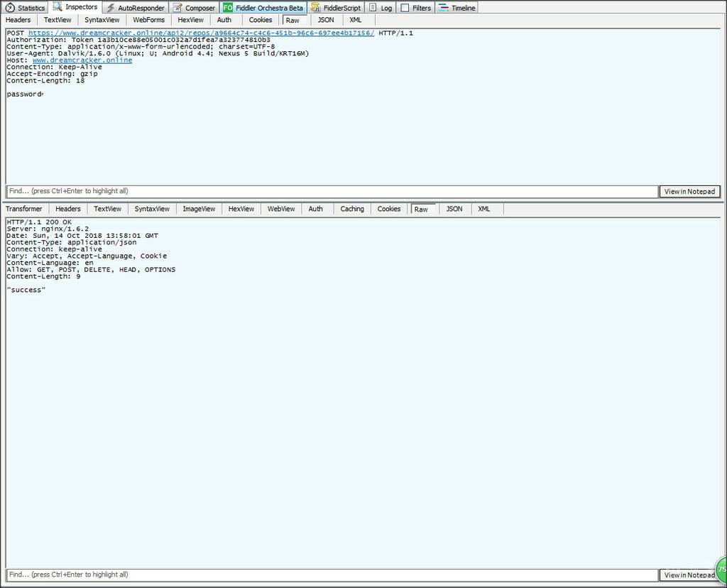Select request SyntaxView inspector tab

point(102,20)
